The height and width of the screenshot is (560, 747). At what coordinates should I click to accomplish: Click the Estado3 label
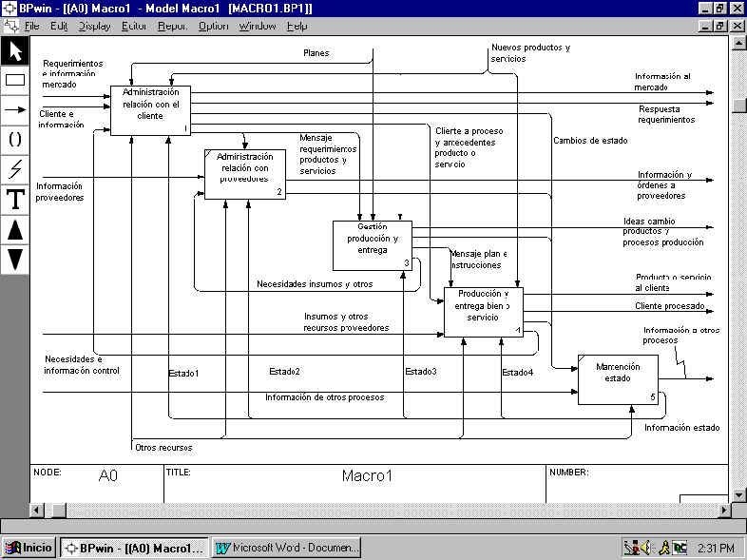(421, 371)
